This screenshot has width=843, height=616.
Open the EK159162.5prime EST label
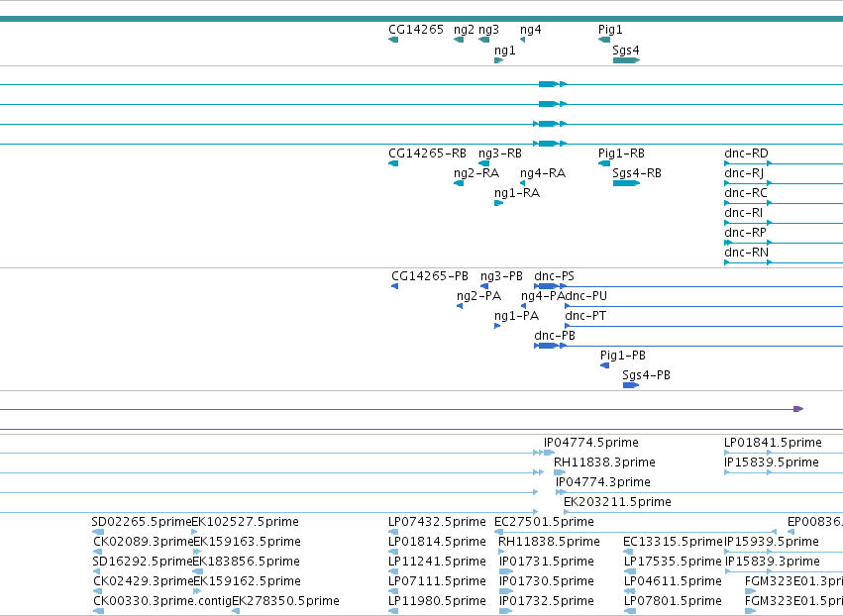coord(247,581)
